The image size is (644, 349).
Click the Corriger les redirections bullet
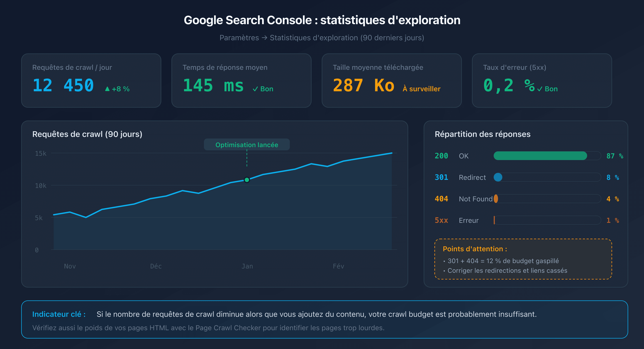coord(505,271)
